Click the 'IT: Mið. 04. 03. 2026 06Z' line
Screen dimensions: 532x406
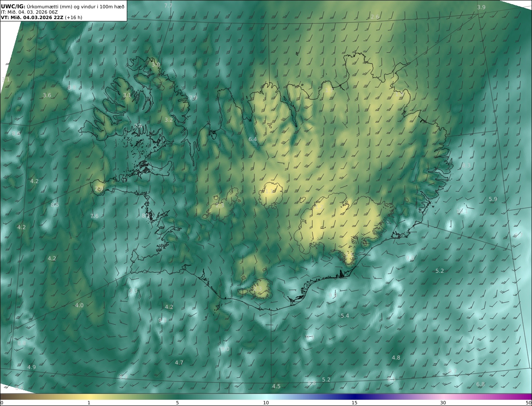tap(29, 12)
